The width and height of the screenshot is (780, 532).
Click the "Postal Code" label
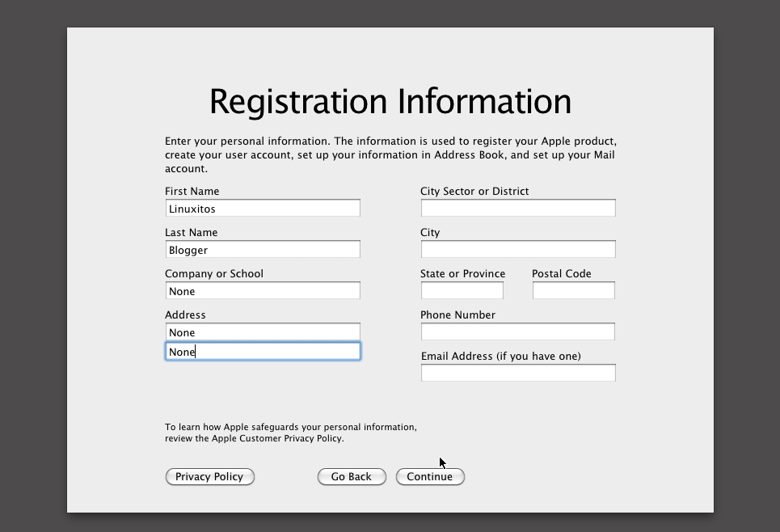click(562, 274)
